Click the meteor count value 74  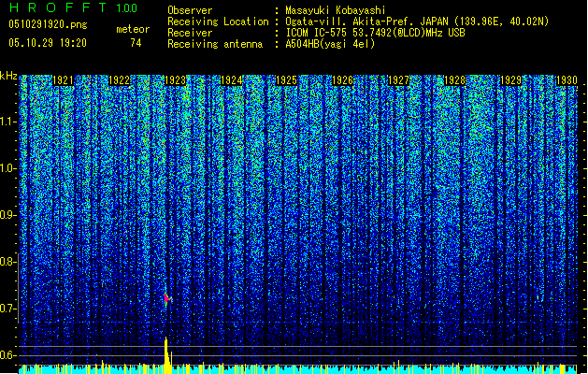point(136,43)
